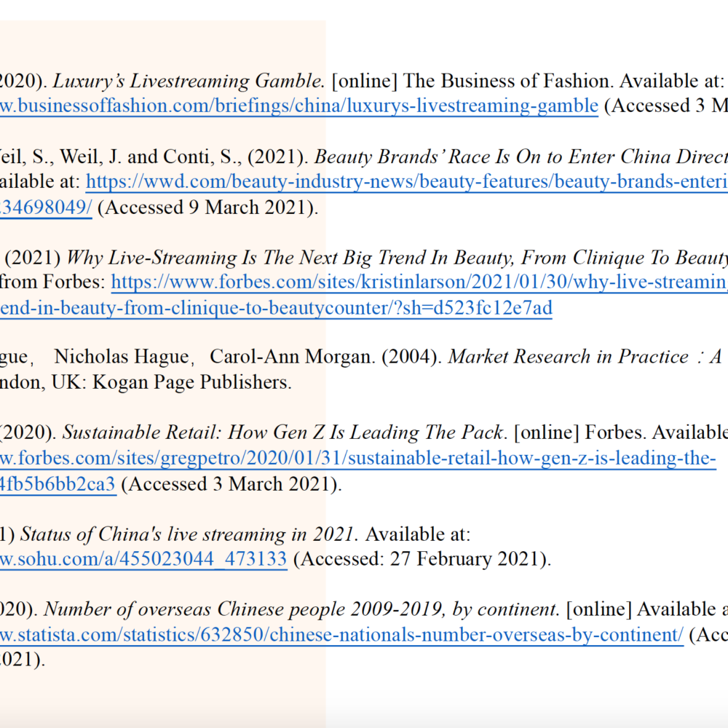The image size is (728, 728).
Task: Click the text 'from Forbes:'
Action: (52, 282)
